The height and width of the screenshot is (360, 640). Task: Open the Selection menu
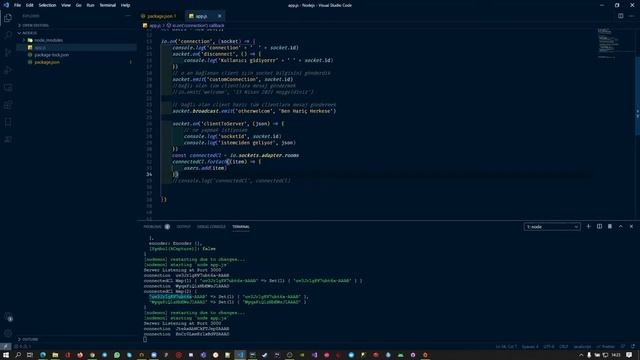[x=47, y=5]
